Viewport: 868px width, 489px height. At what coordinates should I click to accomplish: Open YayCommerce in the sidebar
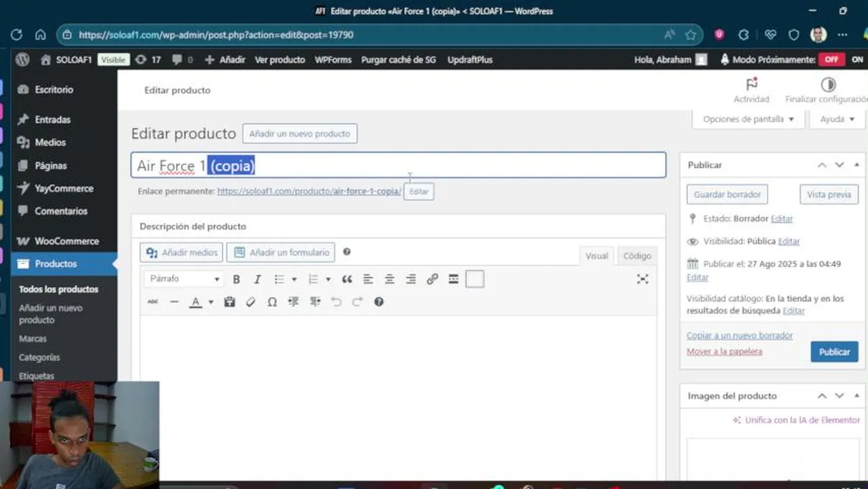click(x=64, y=188)
